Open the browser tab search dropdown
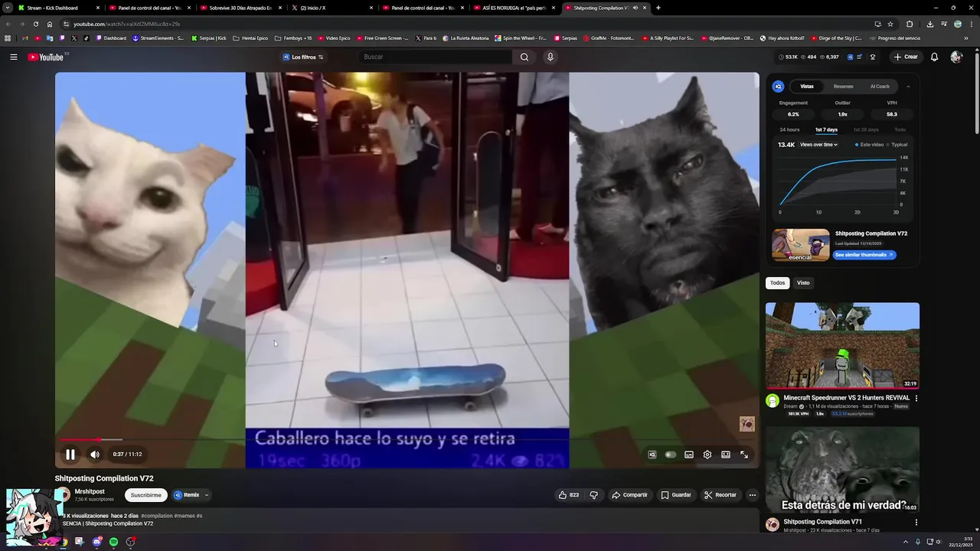 pyautogui.click(x=7, y=8)
